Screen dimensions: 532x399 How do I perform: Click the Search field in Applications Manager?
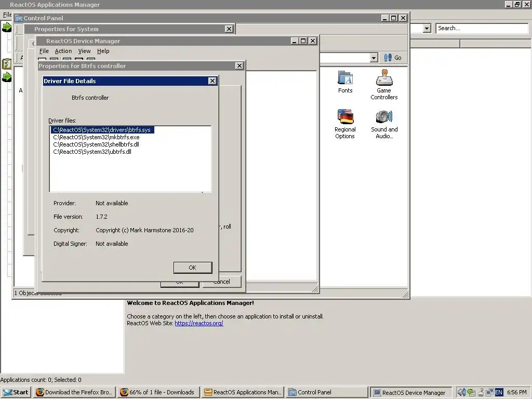tap(482, 28)
